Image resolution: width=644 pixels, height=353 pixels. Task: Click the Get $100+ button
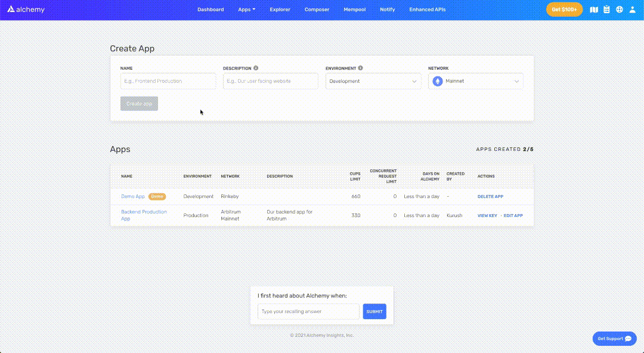pos(564,9)
